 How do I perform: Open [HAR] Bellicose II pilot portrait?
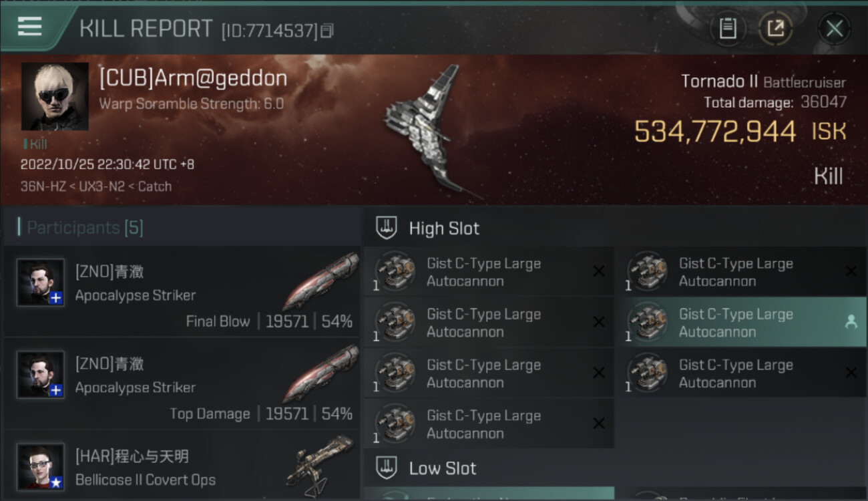pos(41,466)
